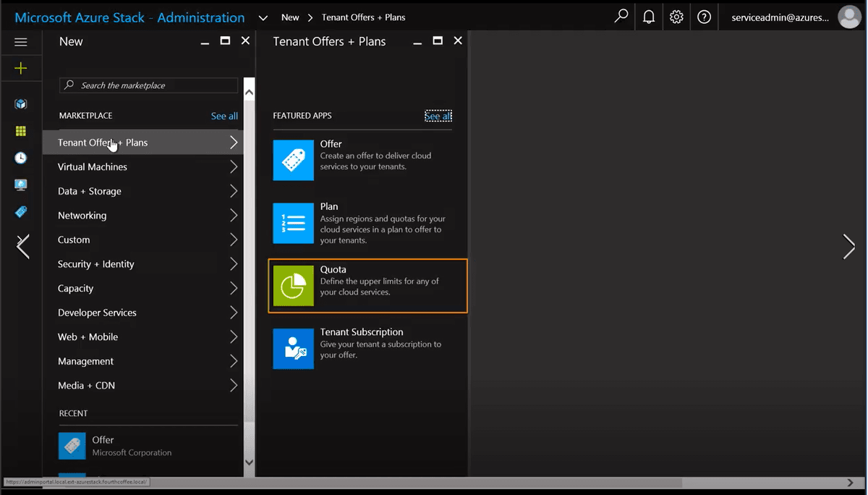Open the clock Recent icon in sidebar
The width and height of the screenshot is (868, 495).
(21, 158)
